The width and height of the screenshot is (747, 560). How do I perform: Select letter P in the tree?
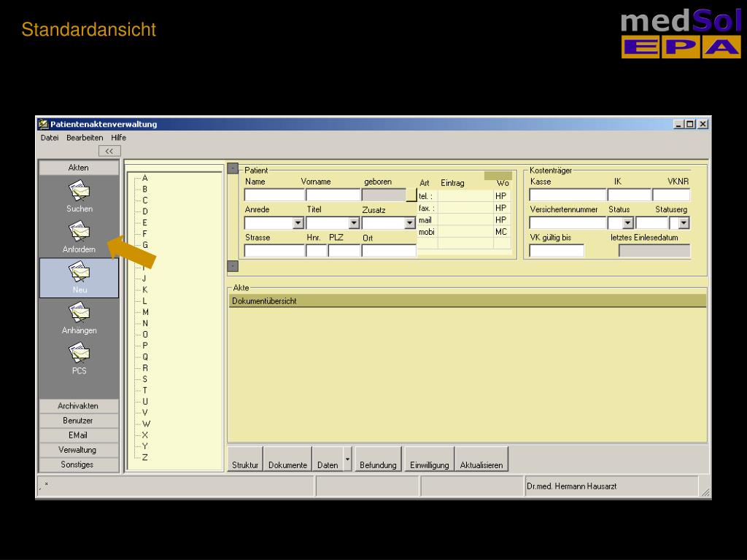[x=145, y=345]
